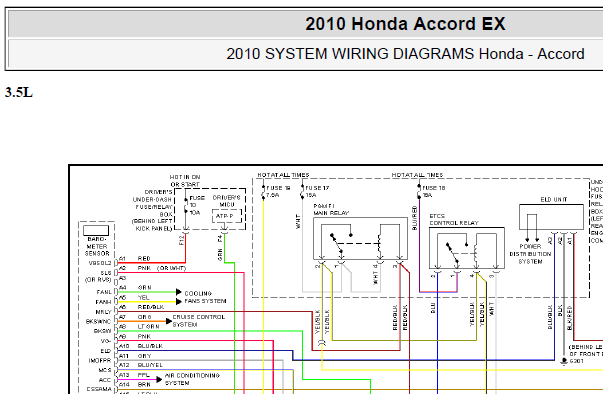603x394 pixels.
Task: Click the 'SLS' pin name
Action: [x=106, y=273]
